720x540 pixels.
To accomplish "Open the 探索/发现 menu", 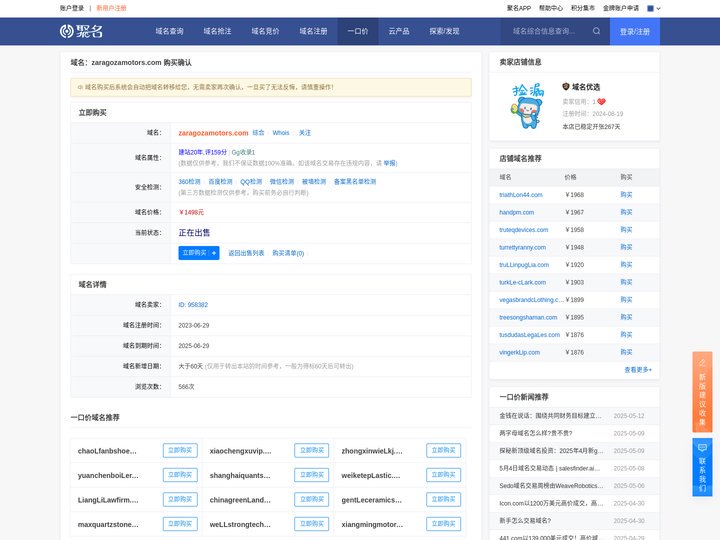I will [x=444, y=31].
